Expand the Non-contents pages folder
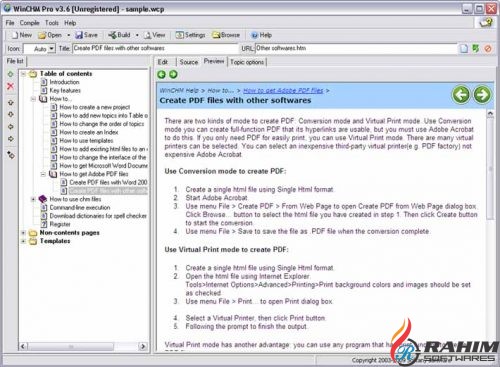Image resolution: width=500 pixels, height=367 pixels. [23, 233]
